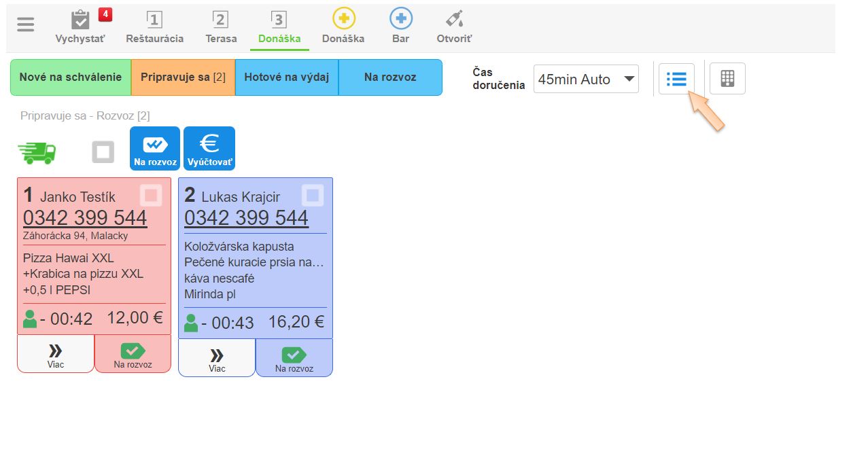Click the green delivery truck icon
Viewport: 868px width, 462px height.
tap(37, 153)
